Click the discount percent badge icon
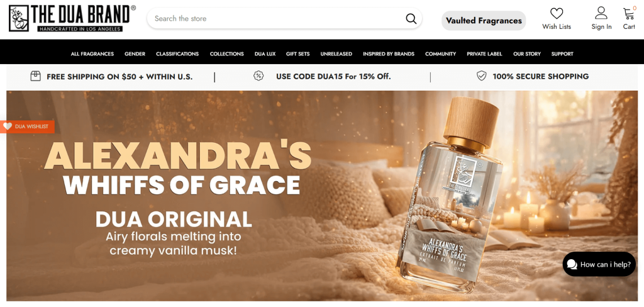This screenshot has height=307, width=644. (258, 76)
